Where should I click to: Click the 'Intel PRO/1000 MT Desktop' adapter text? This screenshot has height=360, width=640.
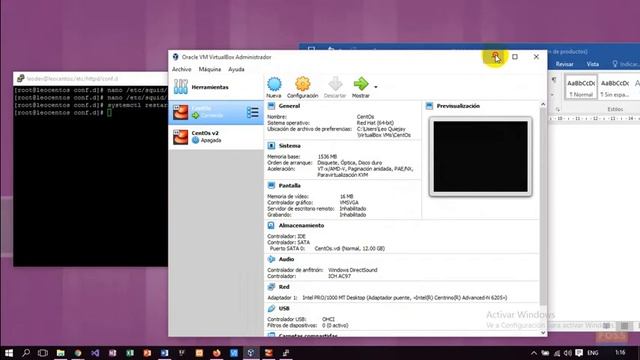point(404,298)
